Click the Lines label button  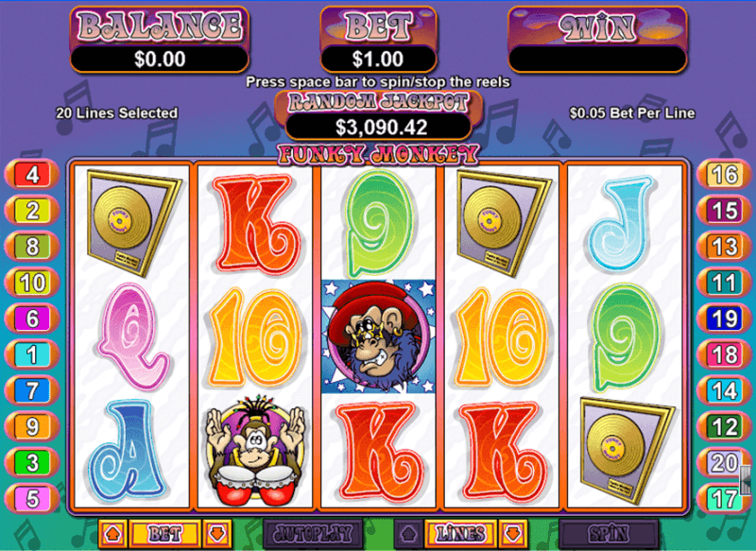click(x=460, y=534)
